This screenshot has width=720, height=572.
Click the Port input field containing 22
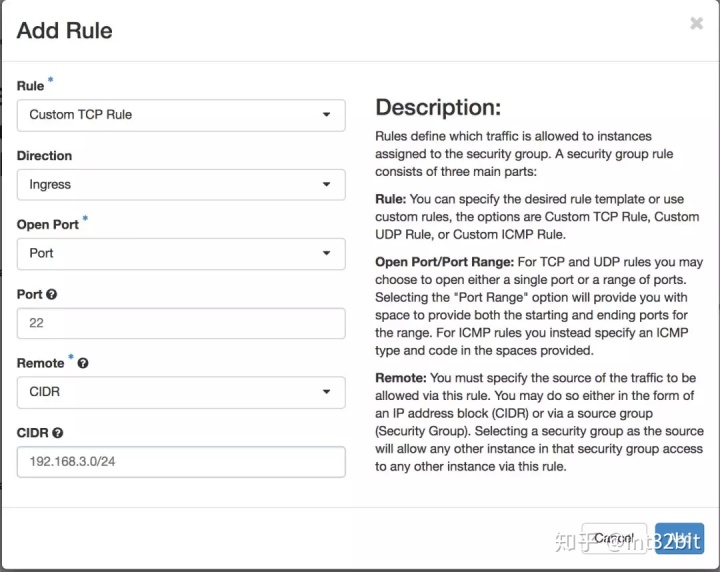coord(181,323)
